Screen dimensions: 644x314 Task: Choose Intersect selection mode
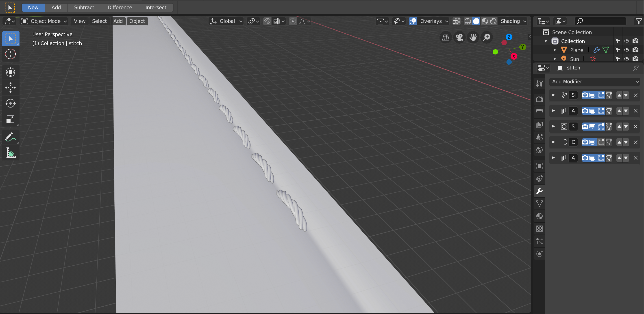[156, 7]
